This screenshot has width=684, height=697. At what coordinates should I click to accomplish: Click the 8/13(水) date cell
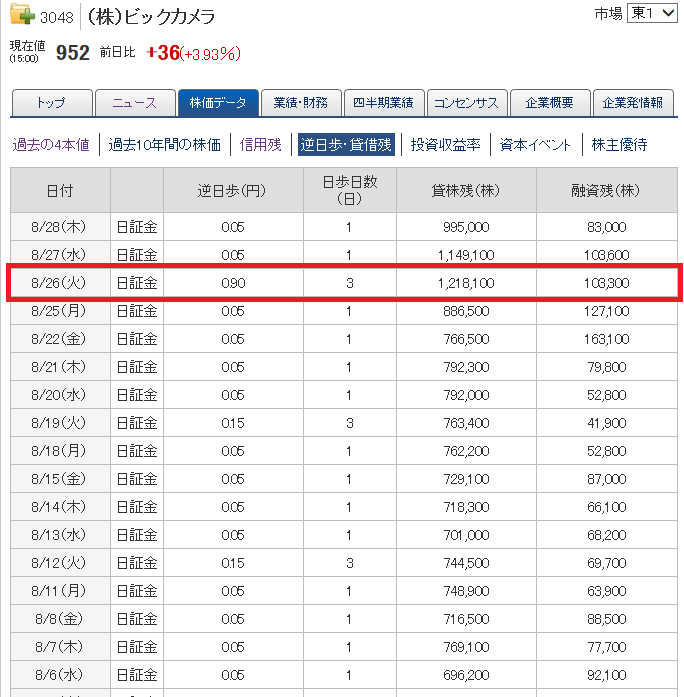click(x=59, y=535)
